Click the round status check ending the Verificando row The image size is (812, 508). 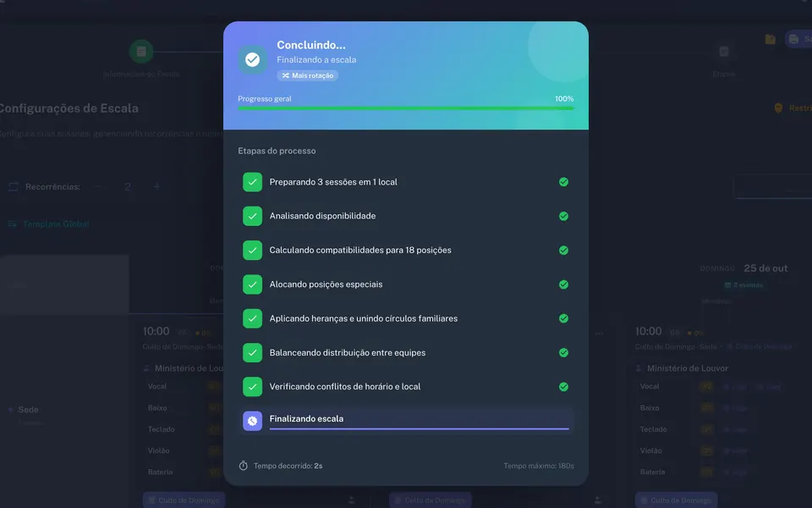pos(563,387)
